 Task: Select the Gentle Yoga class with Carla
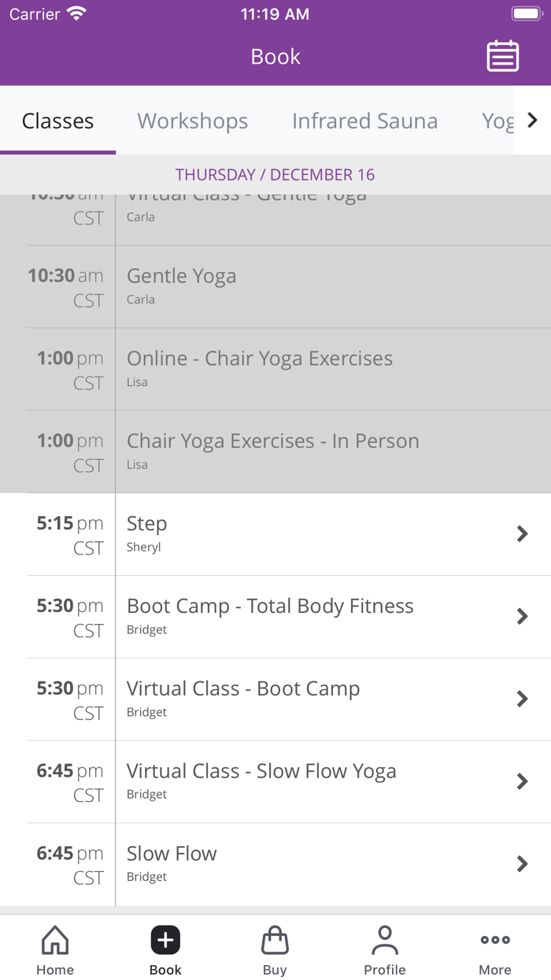[275, 286]
